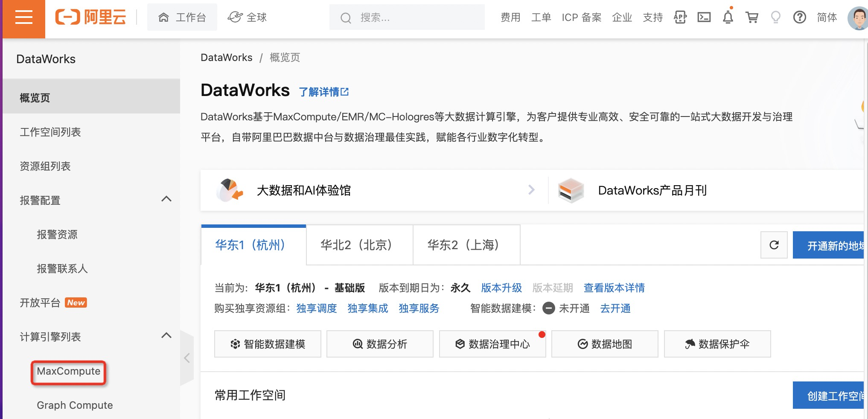This screenshot has height=419, width=868.
Task: Open the notifications bell
Action: [x=728, y=17]
